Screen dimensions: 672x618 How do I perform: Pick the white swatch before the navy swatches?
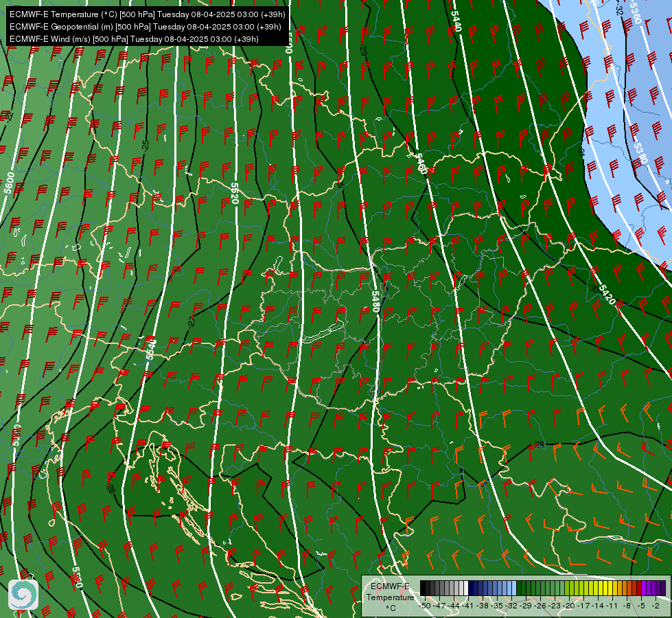coord(466,588)
